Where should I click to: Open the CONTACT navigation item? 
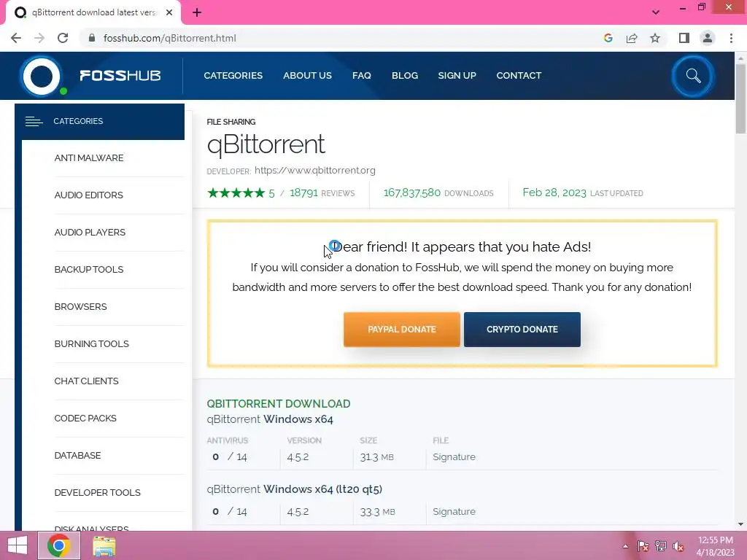click(x=519, y=76)
